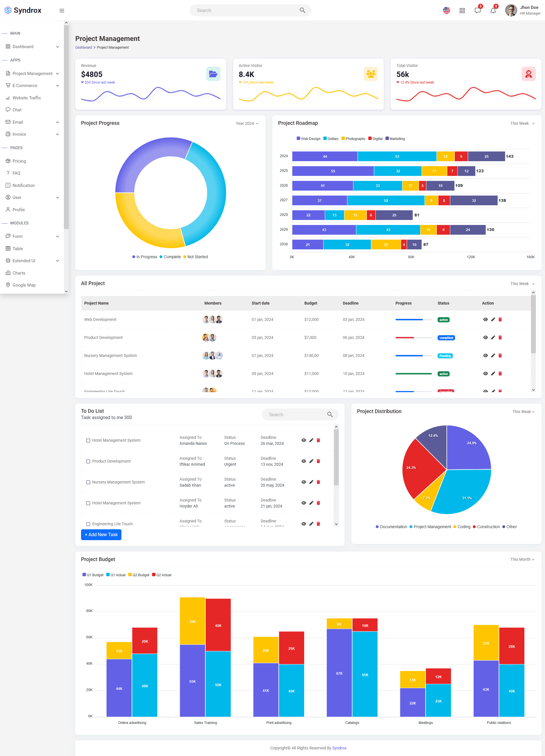Open the Year 2024 dropdown in Project Progress
This screenshot has height=756, width=545.
(x=247, y=123)
